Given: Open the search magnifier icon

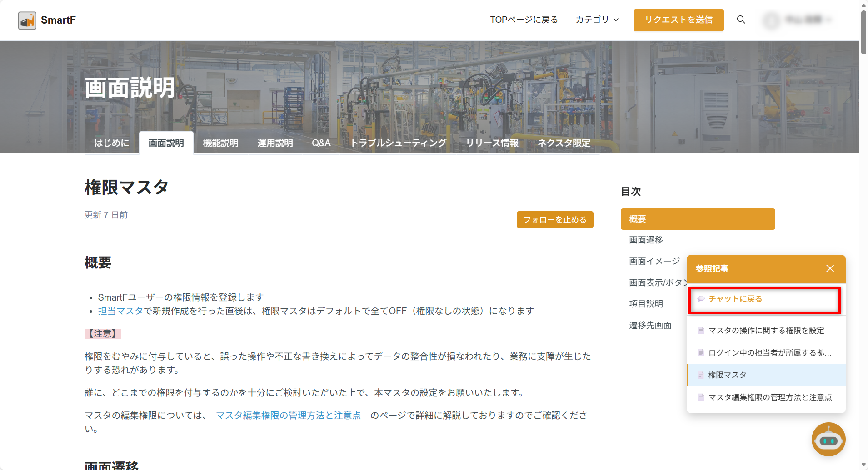Looking at the screenshot, I should pyautogui.click(x=741, y=20).
